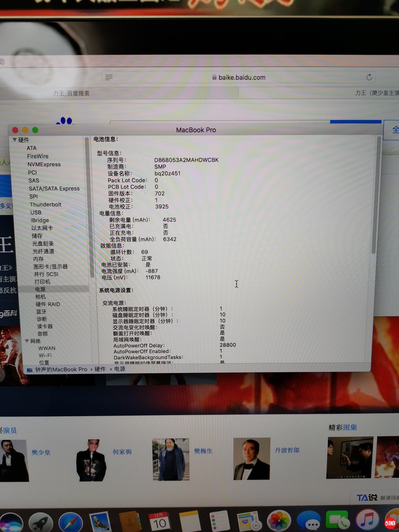Select SAS in hardware list
Image resolution: width=399 pixels, height=532 pixels.
(x=34, y=181)
